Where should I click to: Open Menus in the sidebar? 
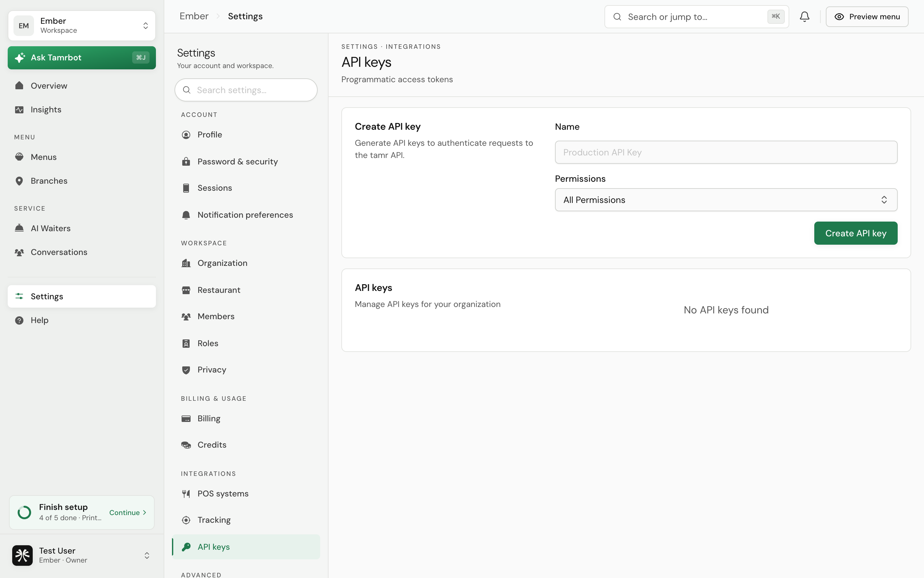(82, 157)
